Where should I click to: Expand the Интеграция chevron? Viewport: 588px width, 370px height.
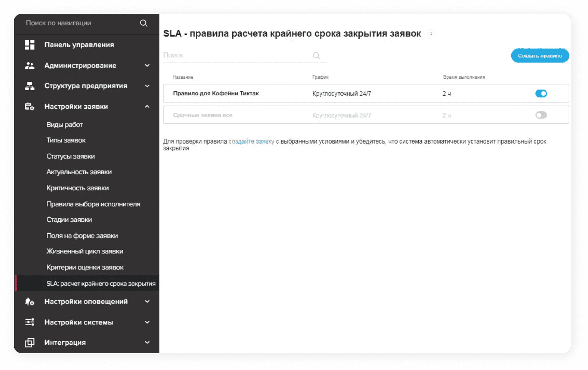click(147, 343)
